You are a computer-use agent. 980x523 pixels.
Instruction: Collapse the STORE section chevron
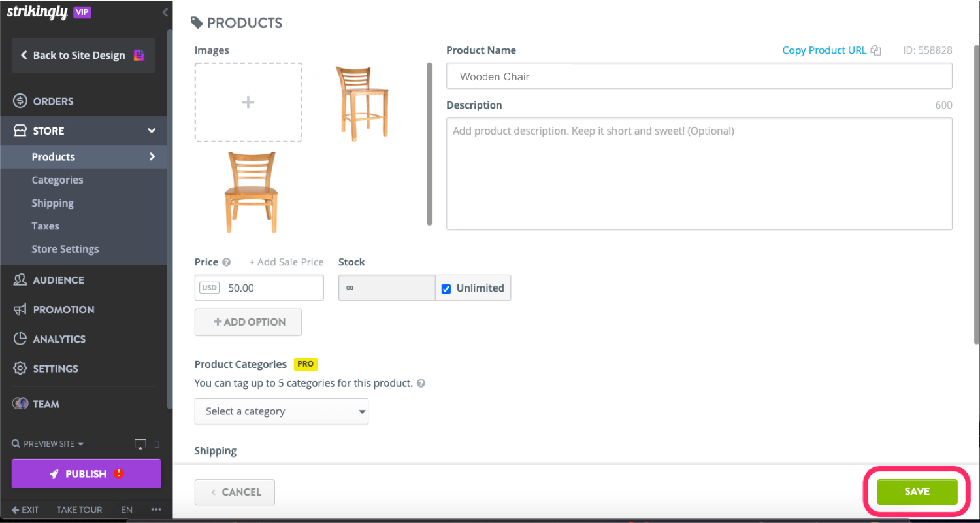pos(152,131)
